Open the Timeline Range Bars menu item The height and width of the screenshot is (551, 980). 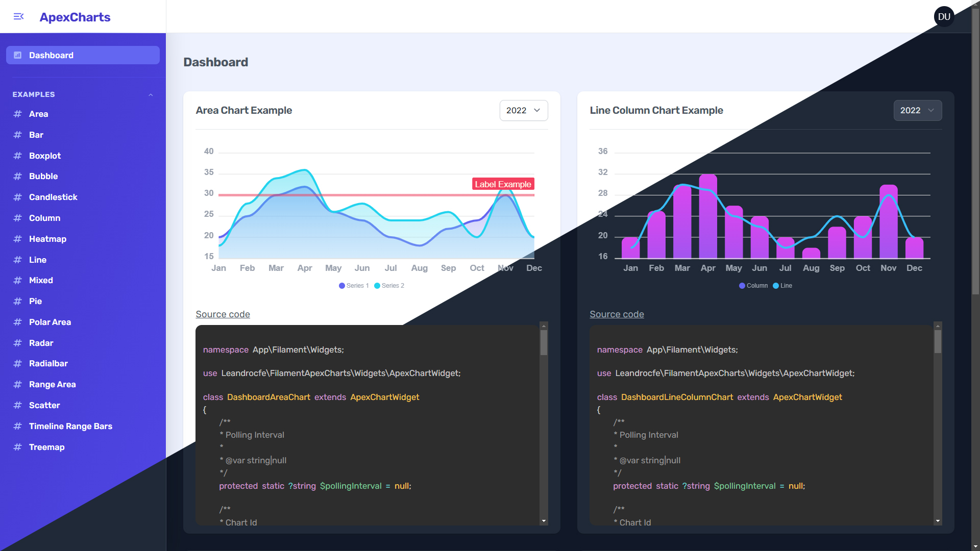click(x=70, y=427)
